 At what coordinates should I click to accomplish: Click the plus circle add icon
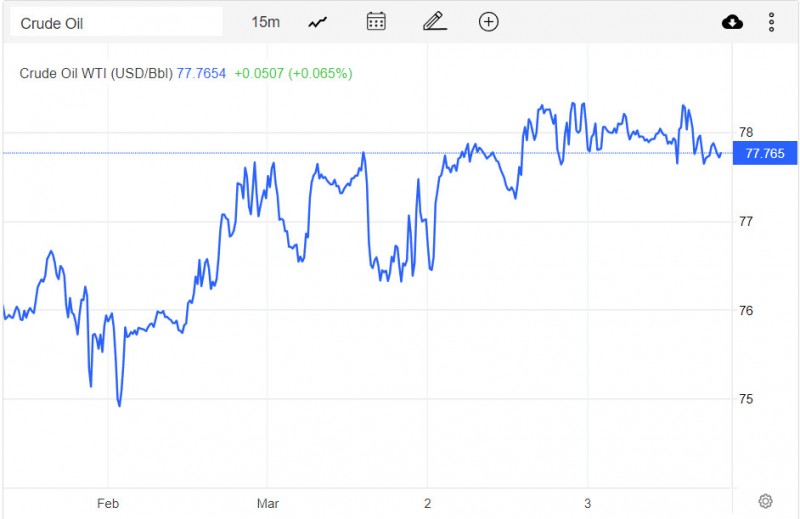tap(488, 22)
